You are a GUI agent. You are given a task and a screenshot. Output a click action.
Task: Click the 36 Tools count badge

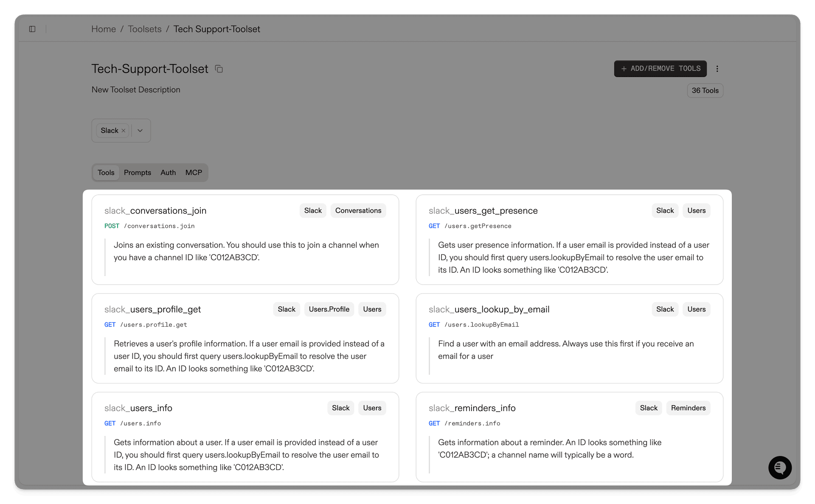pyautogui.click(x=705, y=90)
